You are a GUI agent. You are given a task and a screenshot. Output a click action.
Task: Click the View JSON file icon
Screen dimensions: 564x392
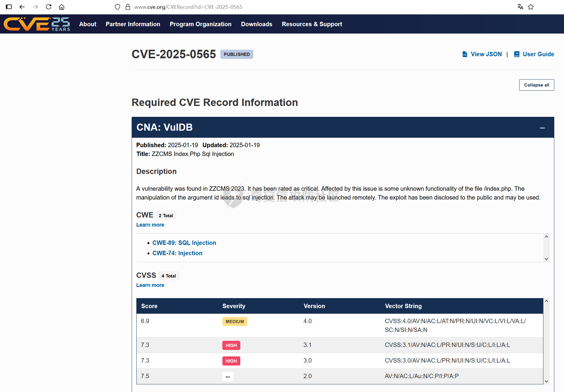tap(465, 54)
